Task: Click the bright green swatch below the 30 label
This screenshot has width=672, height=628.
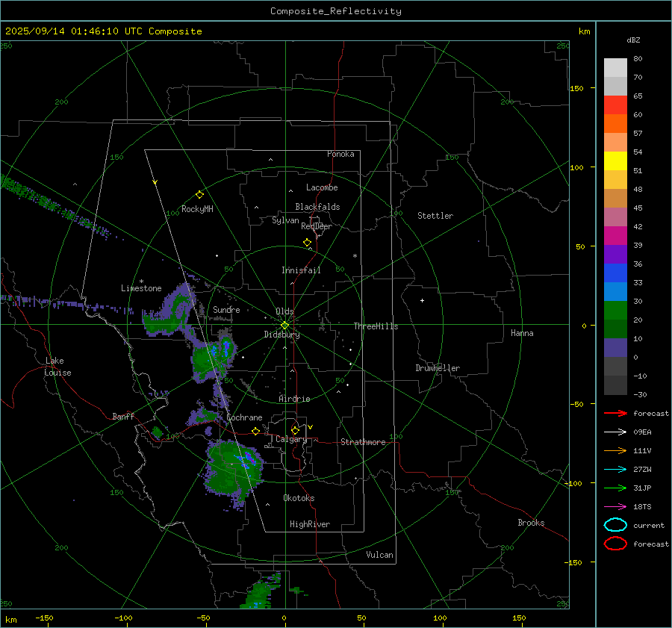Action: (615, 310)
